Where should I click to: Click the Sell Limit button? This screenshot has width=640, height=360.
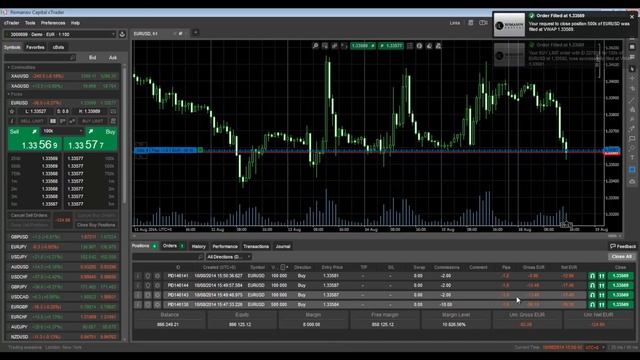coord(32,121)
